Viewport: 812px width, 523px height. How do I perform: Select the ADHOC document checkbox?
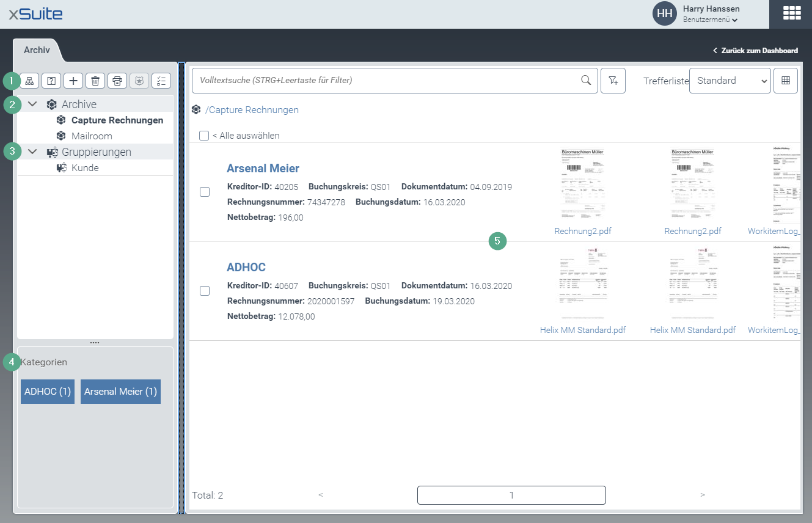[205, 291]
